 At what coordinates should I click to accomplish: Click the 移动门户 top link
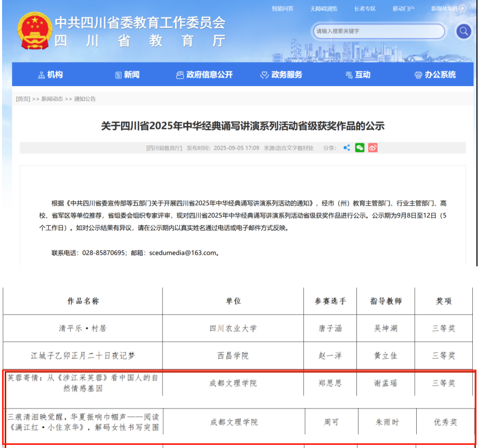[x=403, y=8]
